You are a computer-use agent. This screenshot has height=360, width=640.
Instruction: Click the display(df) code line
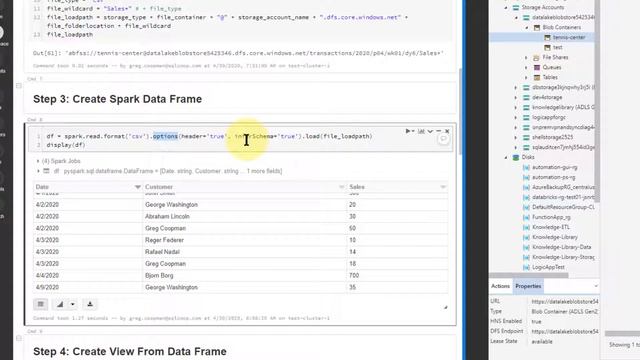66,145
